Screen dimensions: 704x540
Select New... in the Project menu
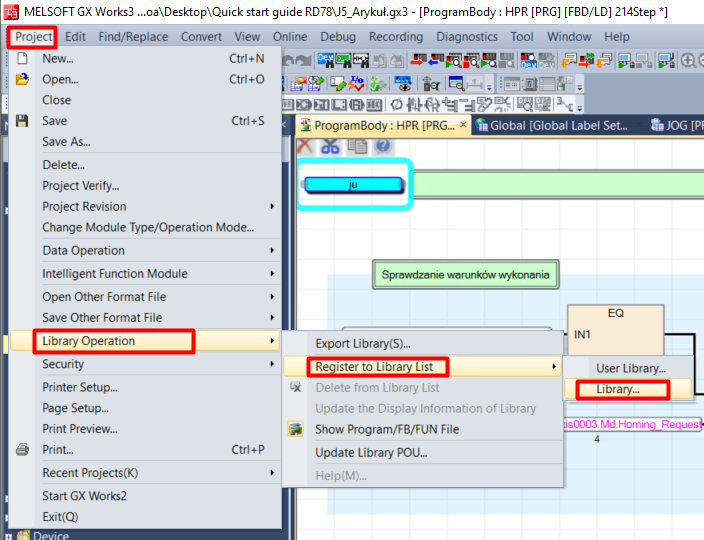(x=145, y=59)
